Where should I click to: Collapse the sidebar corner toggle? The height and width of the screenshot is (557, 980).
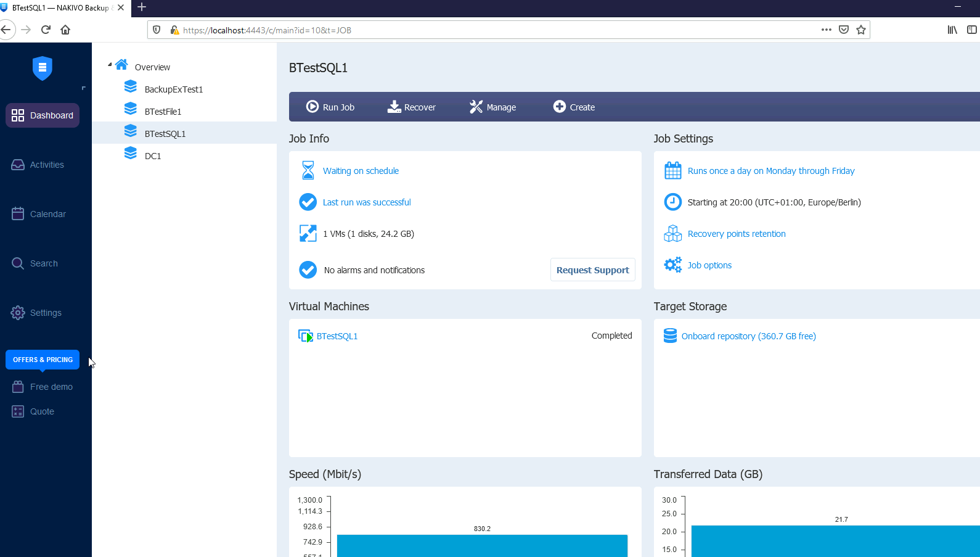click(83, 88)
